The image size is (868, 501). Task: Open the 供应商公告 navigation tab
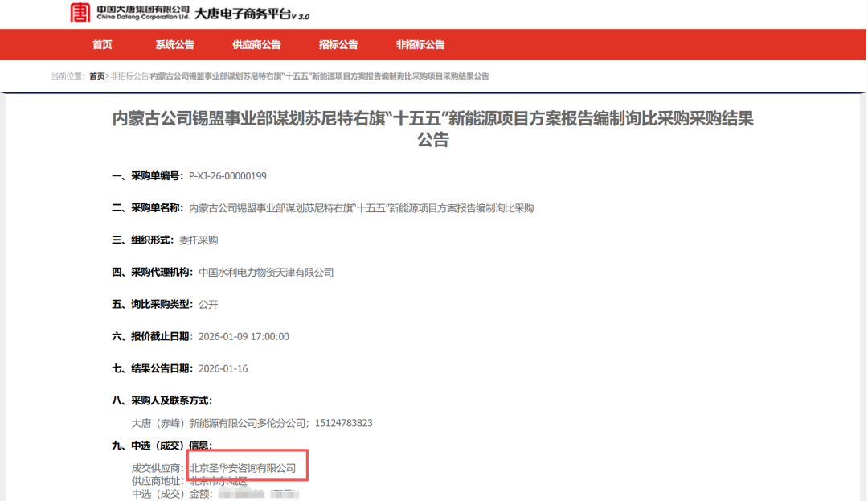click(x=256, y=45)
